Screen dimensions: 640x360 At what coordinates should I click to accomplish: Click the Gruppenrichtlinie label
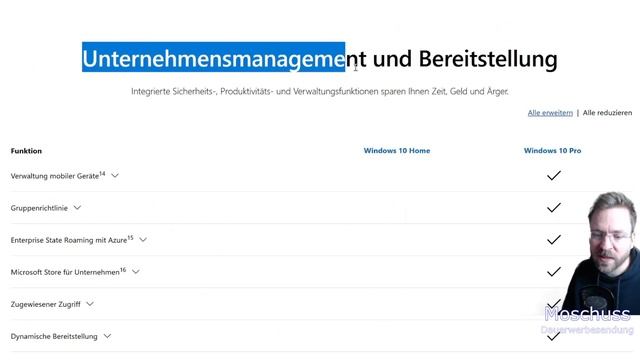[x=39, y=208]
